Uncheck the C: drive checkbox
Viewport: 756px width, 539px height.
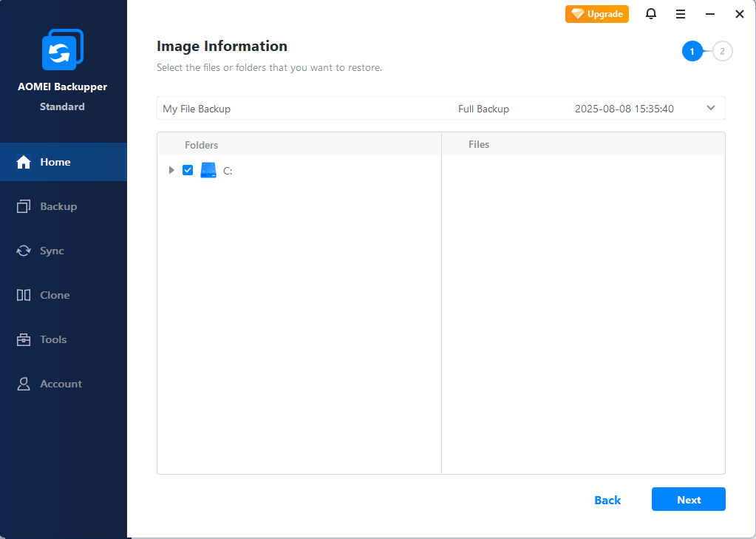(x=188, y=170)
